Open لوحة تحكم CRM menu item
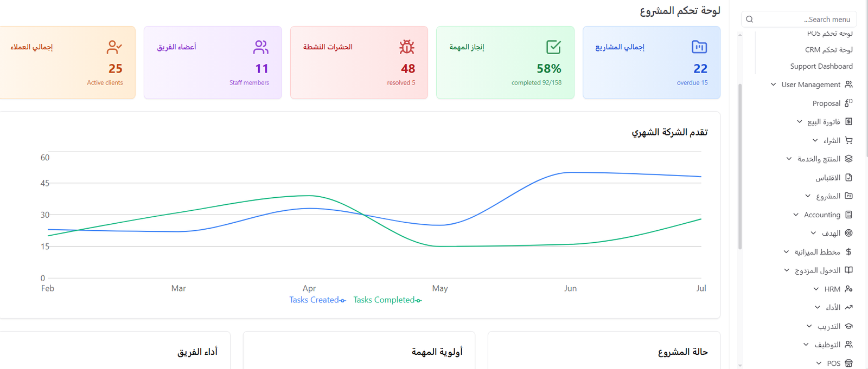 (828, 50)
